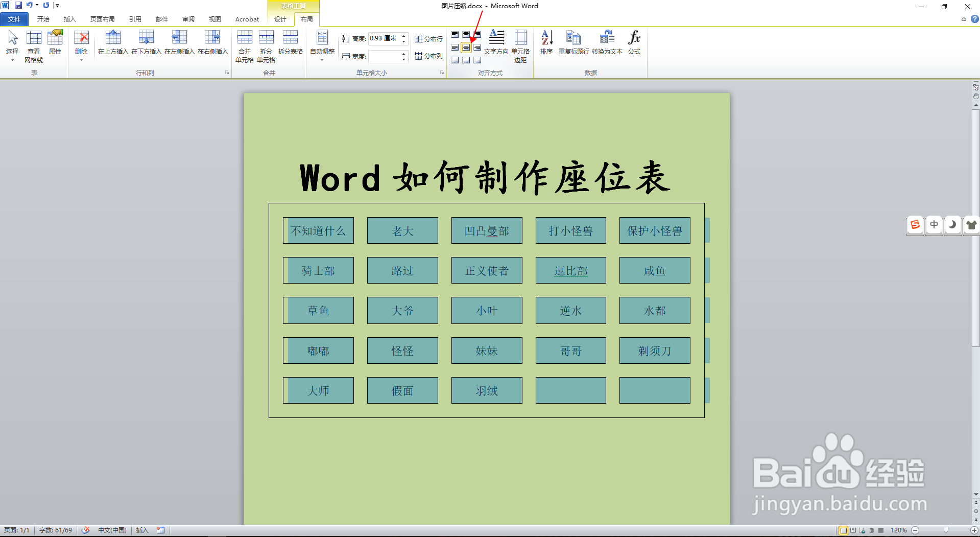Image resolution: width=980 pixels, height=537 pixels.
Task: Switch to the 插入 (Insert) tab
Action: pyautogui.click(x=70, y=19)
